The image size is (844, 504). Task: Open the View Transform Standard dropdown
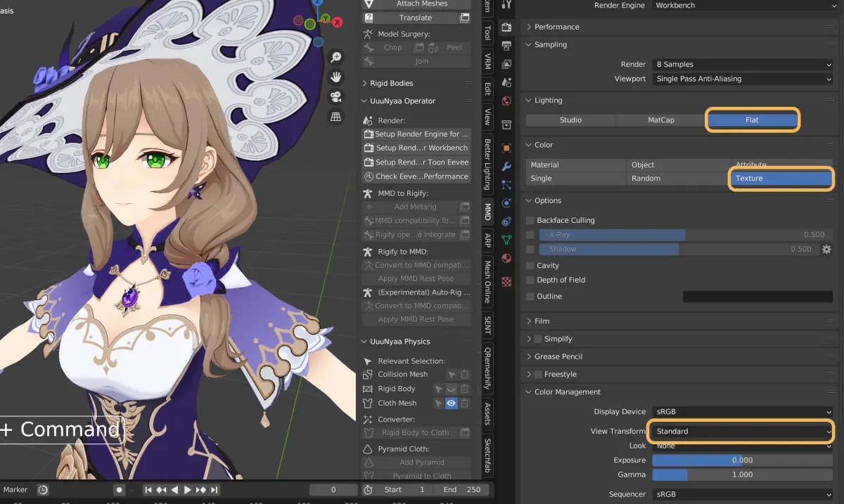click(x=743, y=432)
